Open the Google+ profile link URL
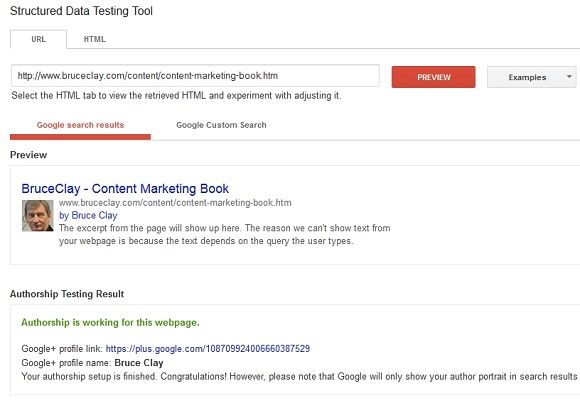Viewport: 580px width, 403px height. coord(208,349)
